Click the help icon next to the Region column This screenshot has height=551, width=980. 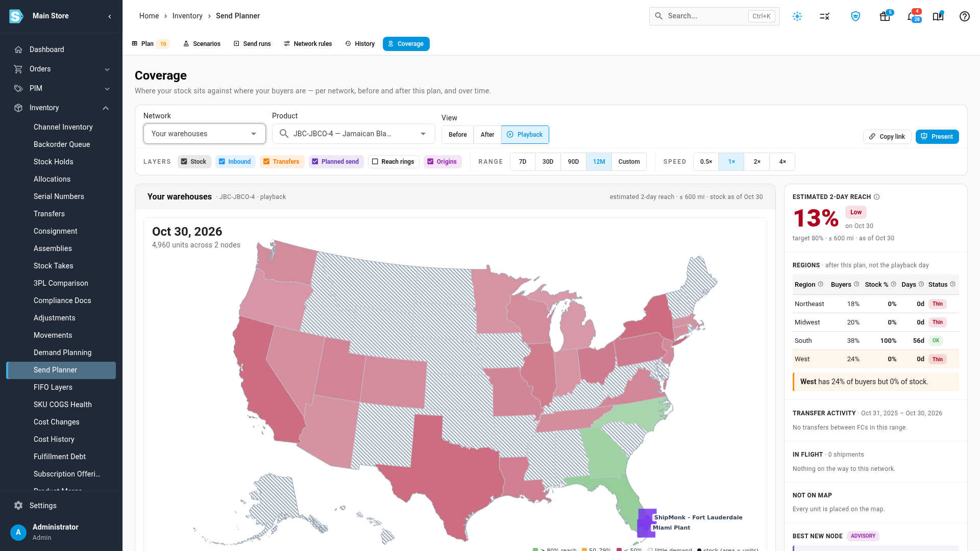pyautogui.click(x=821, y=284)
